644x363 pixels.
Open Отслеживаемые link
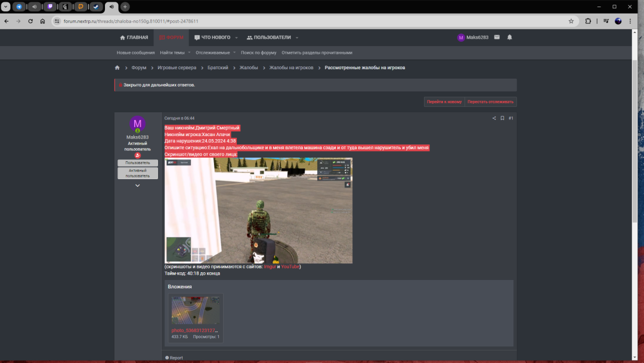pos(213,53)
